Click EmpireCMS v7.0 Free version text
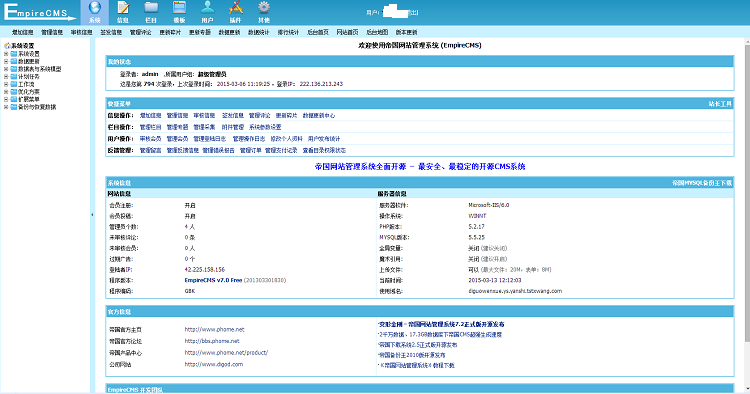Image resolution: width=750 pixels, height=394 pixels. pyautogui.click(x=213, y=280)
